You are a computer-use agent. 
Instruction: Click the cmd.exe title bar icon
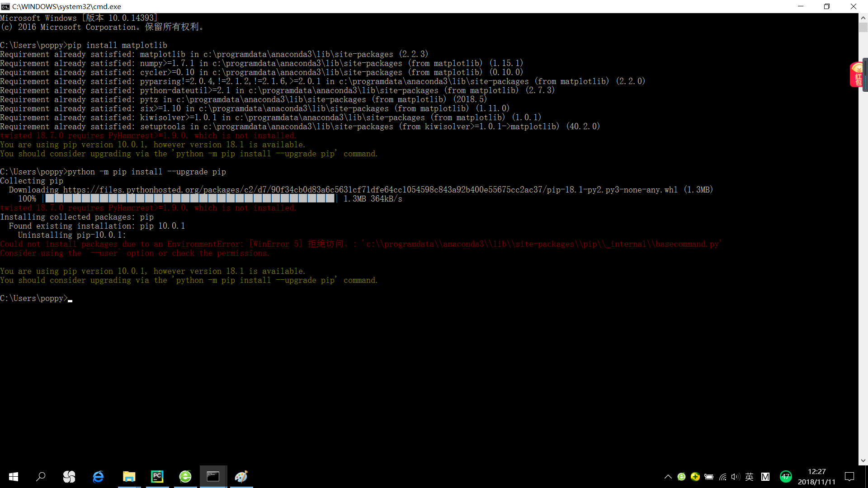pyautogui.click(x=5, y=6)
